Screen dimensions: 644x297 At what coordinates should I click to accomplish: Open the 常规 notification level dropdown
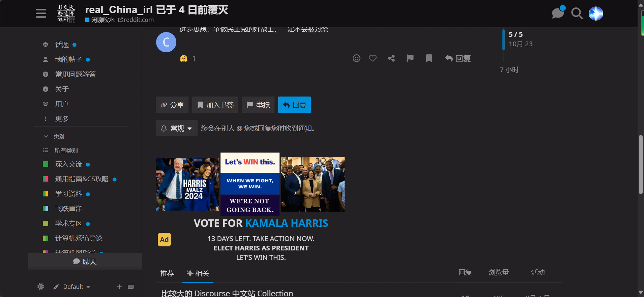(176, 128)
